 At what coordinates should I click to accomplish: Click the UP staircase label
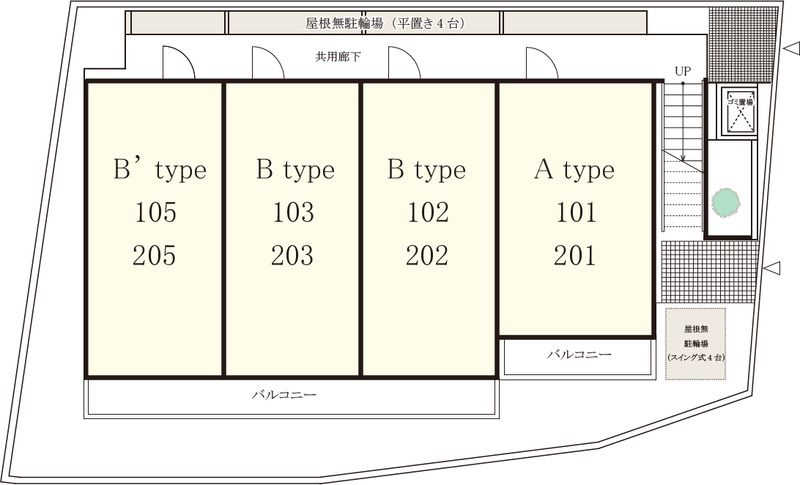(683, 71)
